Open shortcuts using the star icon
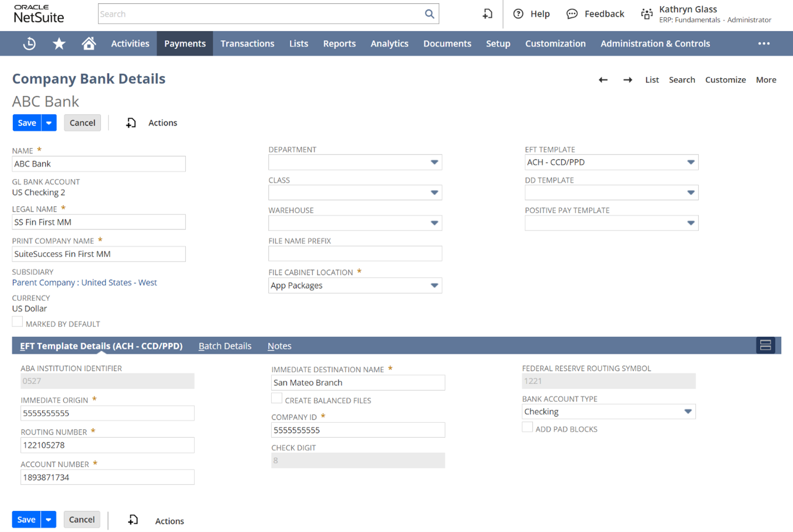 59,43
